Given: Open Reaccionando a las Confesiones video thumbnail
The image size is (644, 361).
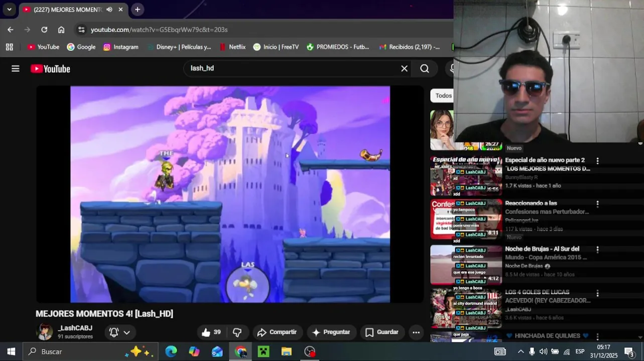Looking at the screenshot, I should (466, 219).
